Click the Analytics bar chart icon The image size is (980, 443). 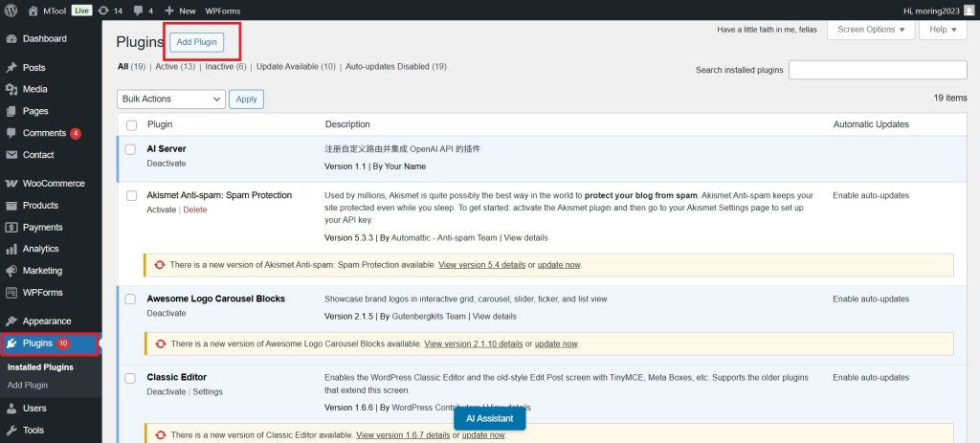point(11,249)
